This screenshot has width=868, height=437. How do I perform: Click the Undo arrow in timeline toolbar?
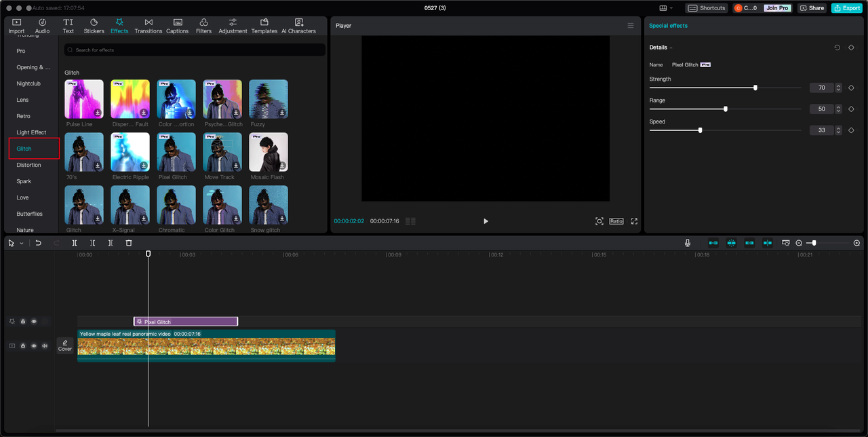[x=39, y=243]
